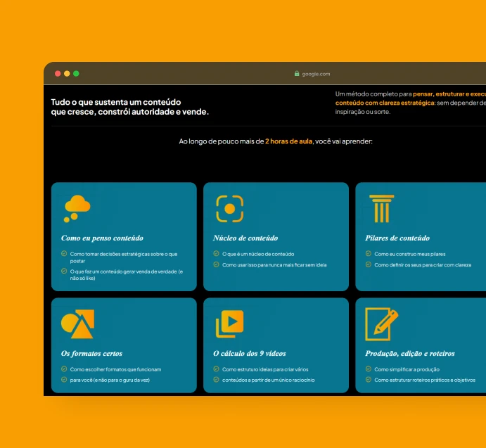Click 'Como definir os seus para criar com clareza'
486x448 pixels.
click(x=423, y=264)
